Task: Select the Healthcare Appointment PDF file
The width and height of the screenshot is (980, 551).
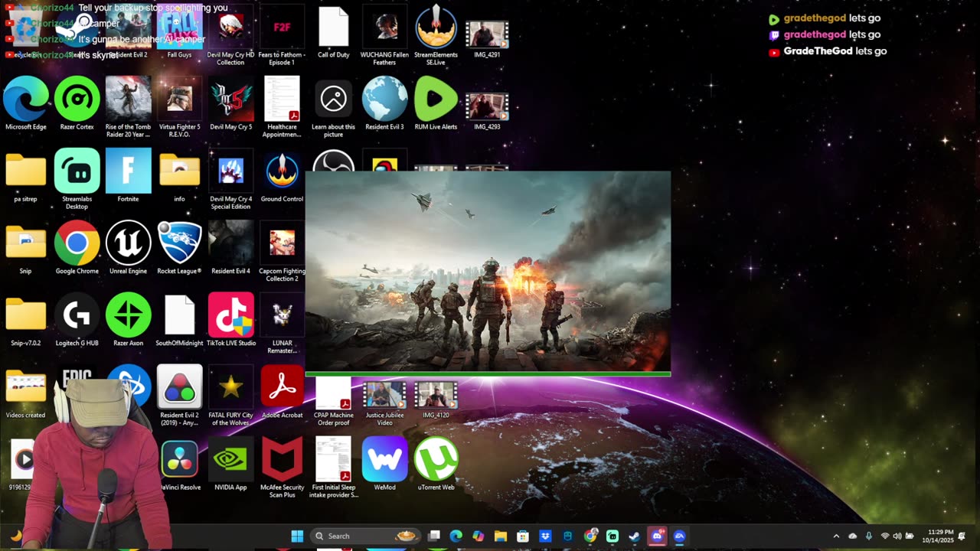Action: click(x=282, y=106)
